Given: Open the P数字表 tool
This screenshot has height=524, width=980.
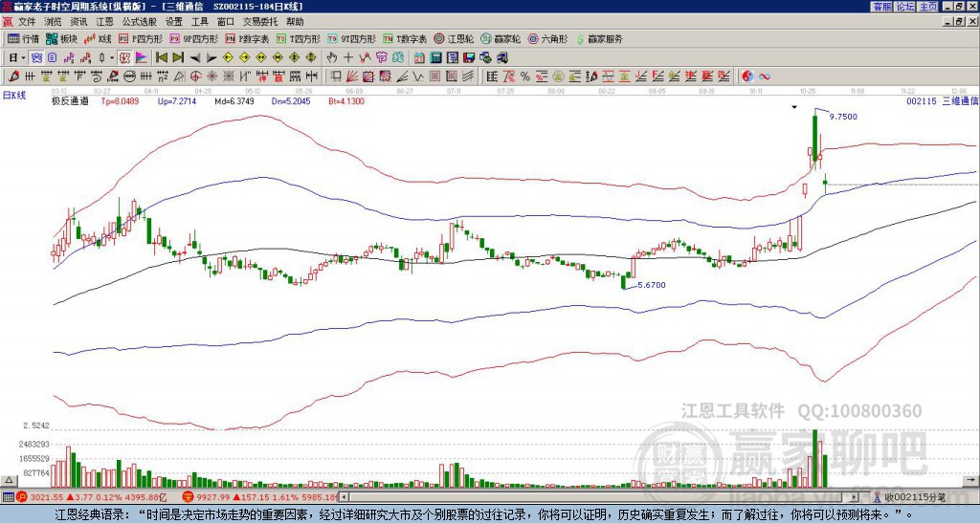Looking at the screenshot, I should pyautogui.click(x=247, y=38).
